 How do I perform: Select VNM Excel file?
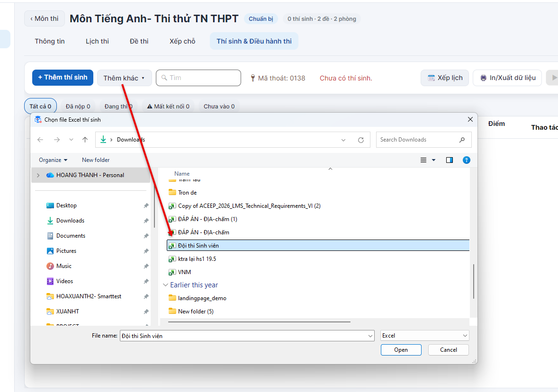pos(184,272)
